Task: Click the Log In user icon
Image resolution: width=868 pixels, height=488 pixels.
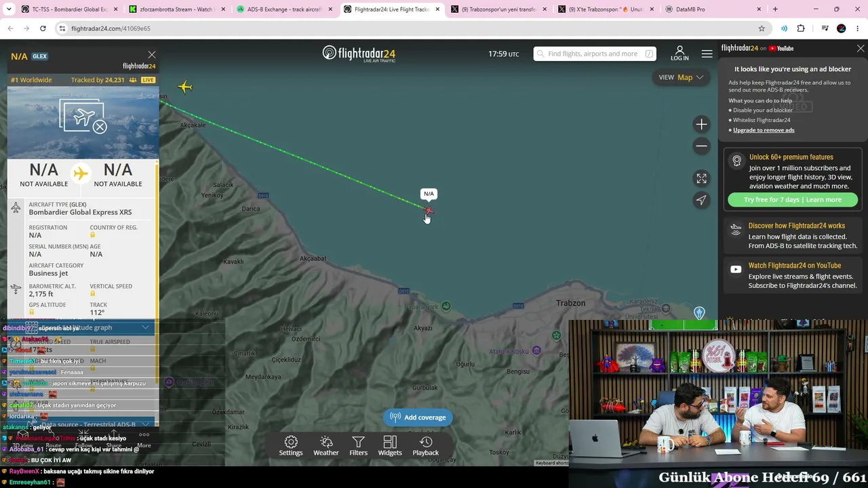Action: click(679, 54)
